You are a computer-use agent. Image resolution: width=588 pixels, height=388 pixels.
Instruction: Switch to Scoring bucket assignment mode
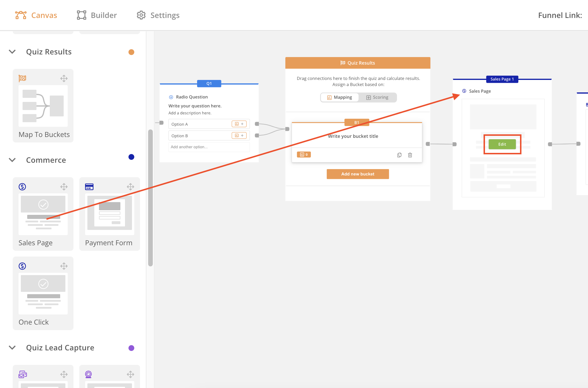pyautogui.click(x=377, y=97)
